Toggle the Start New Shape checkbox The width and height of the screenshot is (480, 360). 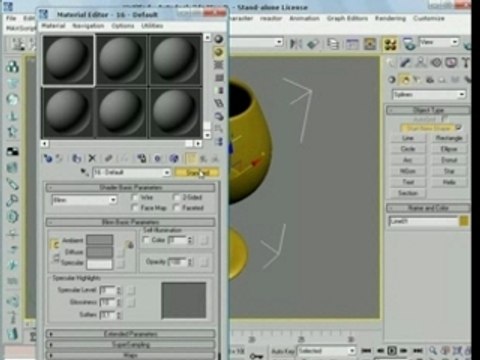pos(458,127)
